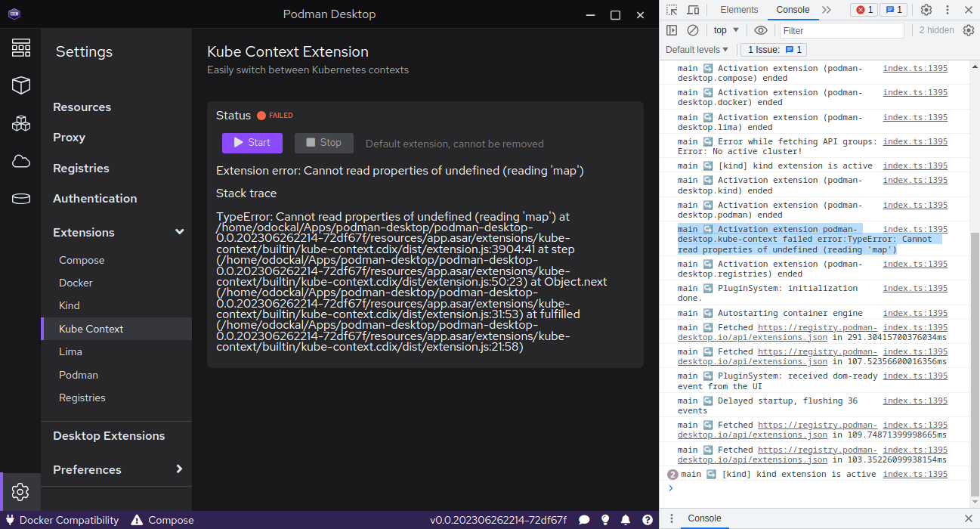Open the Pods icon in sidebar
The height and width of the screenshot is (529, 980).
pyautogui.click(x=21, y=123)
